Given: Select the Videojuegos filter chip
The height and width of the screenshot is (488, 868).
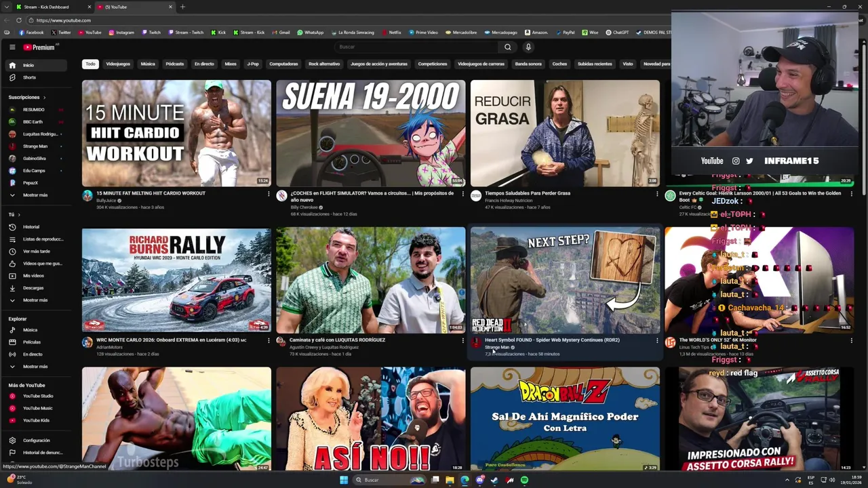Looking at the screenshot, I should coord(118,64).
